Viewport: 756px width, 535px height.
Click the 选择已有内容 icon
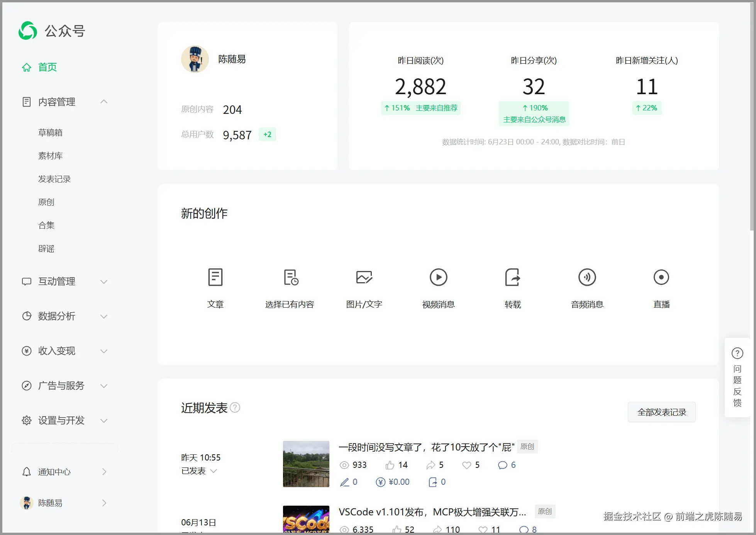290,278
